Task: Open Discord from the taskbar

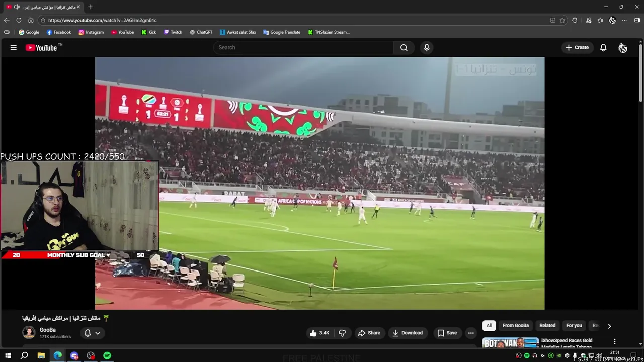Action: coord(74,356)
